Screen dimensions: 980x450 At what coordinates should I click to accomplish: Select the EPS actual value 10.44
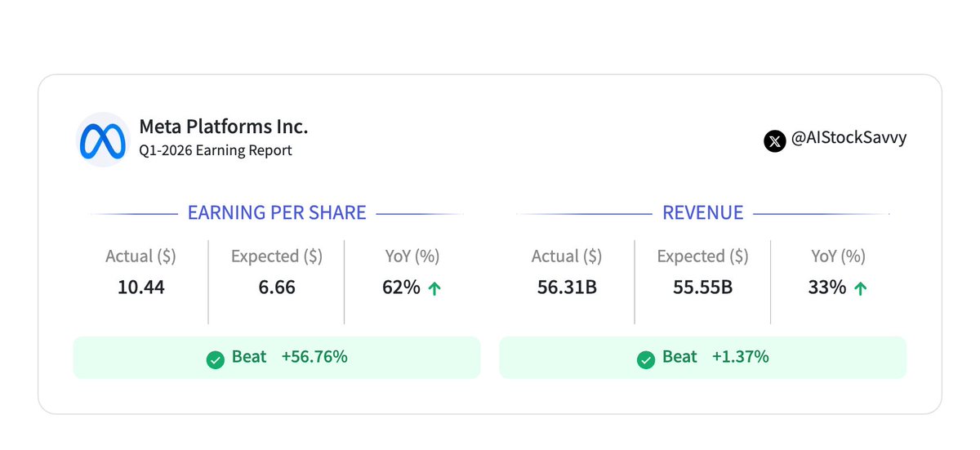140,287
